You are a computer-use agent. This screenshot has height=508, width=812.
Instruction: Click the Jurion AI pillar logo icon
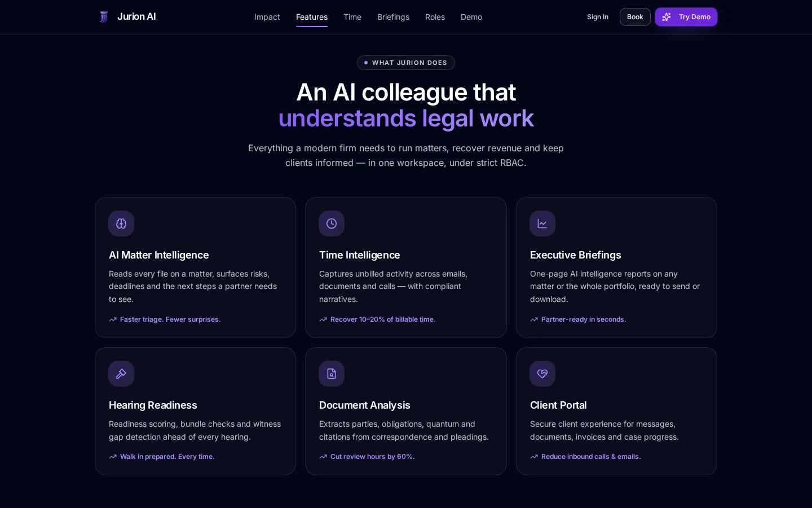[104, 17]
